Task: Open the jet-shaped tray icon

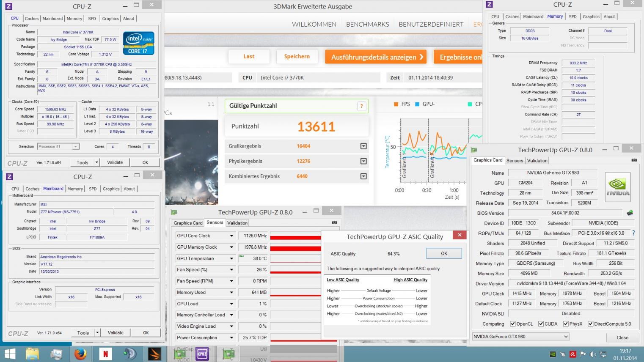Action: coord(562,354)
